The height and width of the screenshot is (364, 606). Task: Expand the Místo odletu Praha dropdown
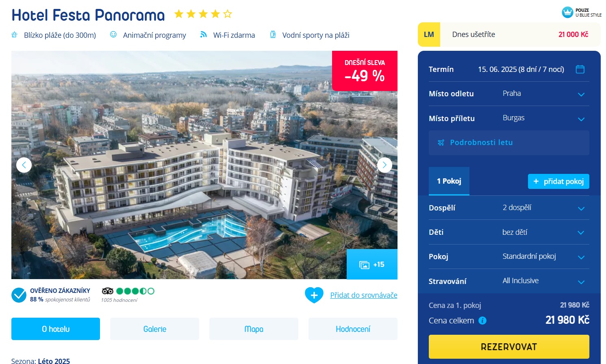(x=509, y=94)
